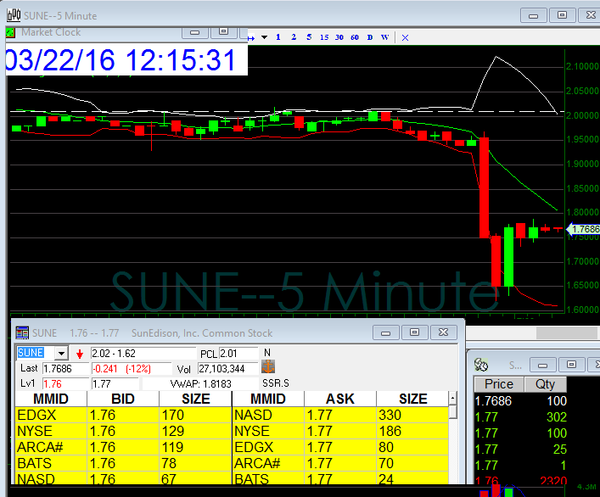Click the VWAP: 1.8183 label
The width and height of the screenshot is (600, 497).
pos(201,384)
